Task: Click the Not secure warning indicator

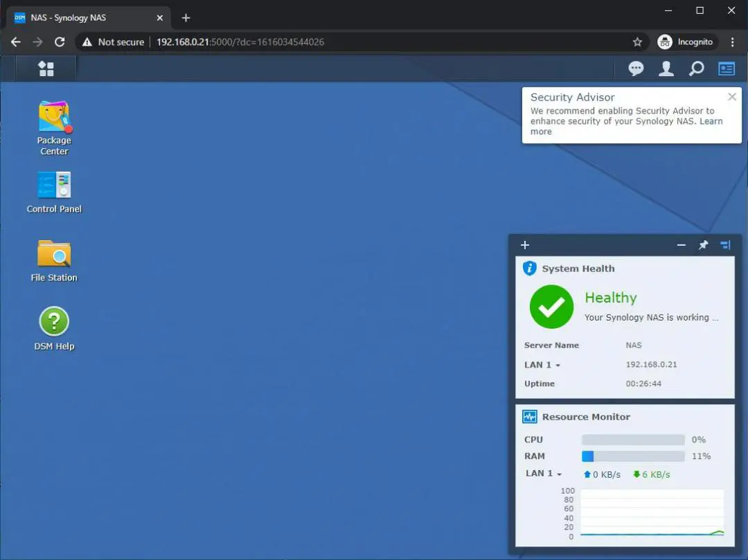Action: tap(113, 42)
